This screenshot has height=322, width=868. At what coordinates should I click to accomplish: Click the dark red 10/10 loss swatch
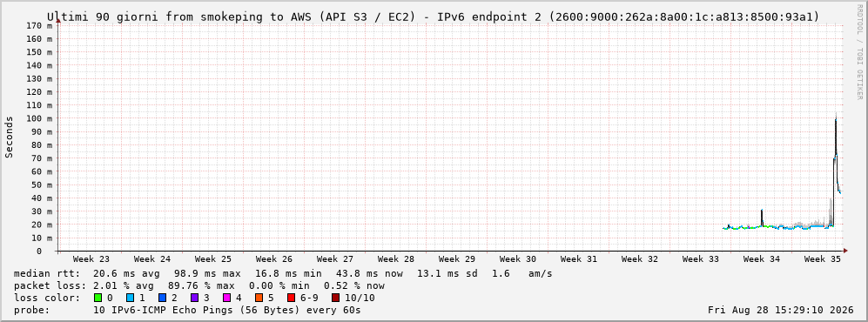click(335, 298)
